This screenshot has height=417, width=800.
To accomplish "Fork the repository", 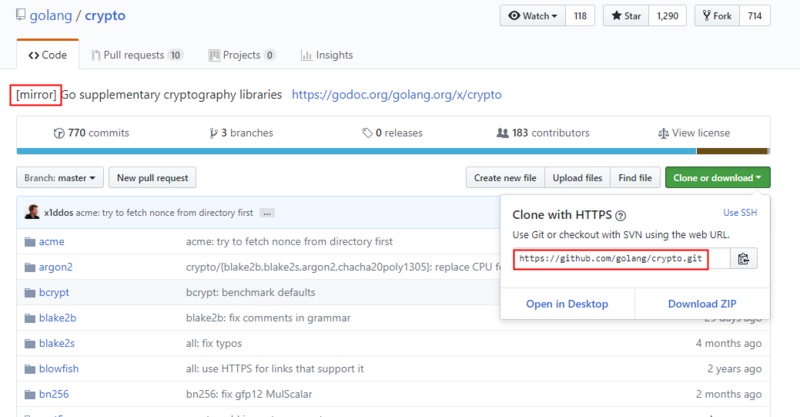I will (x=717, y=16).
